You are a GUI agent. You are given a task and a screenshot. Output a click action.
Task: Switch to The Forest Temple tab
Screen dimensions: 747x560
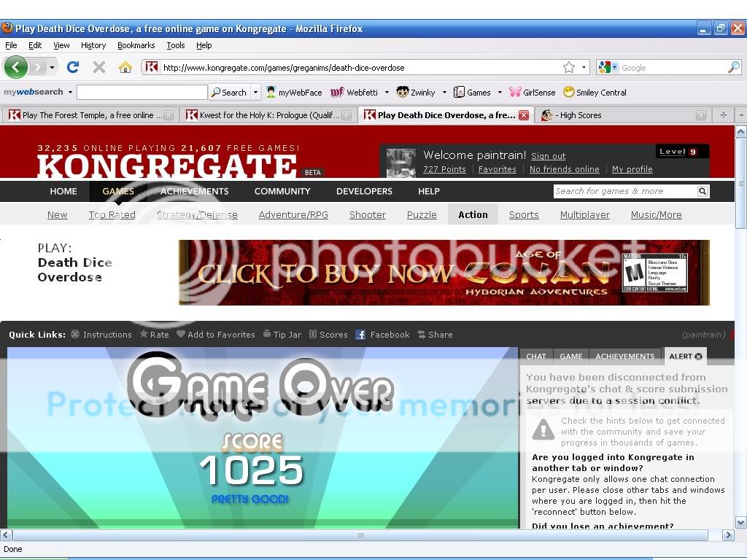[x=90, y=114]
